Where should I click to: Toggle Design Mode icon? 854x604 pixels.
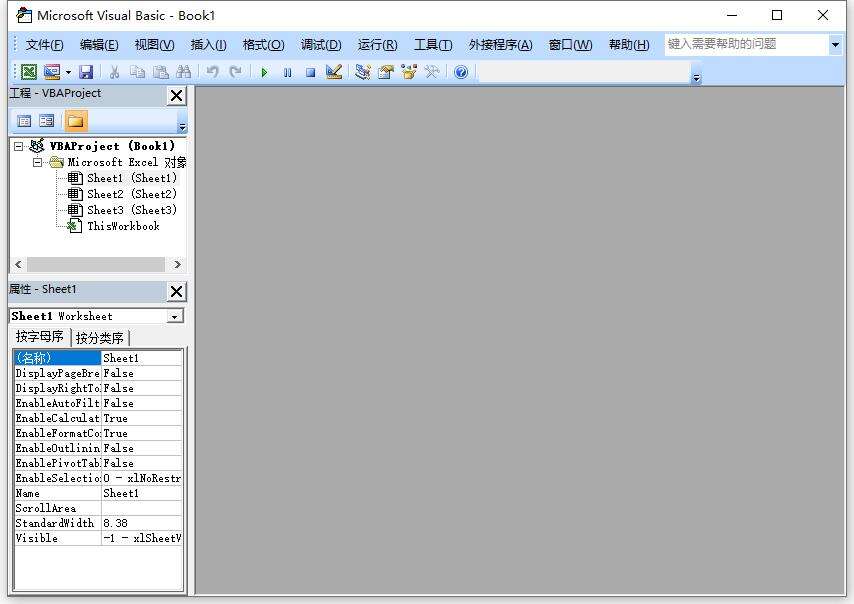point(334,72)
